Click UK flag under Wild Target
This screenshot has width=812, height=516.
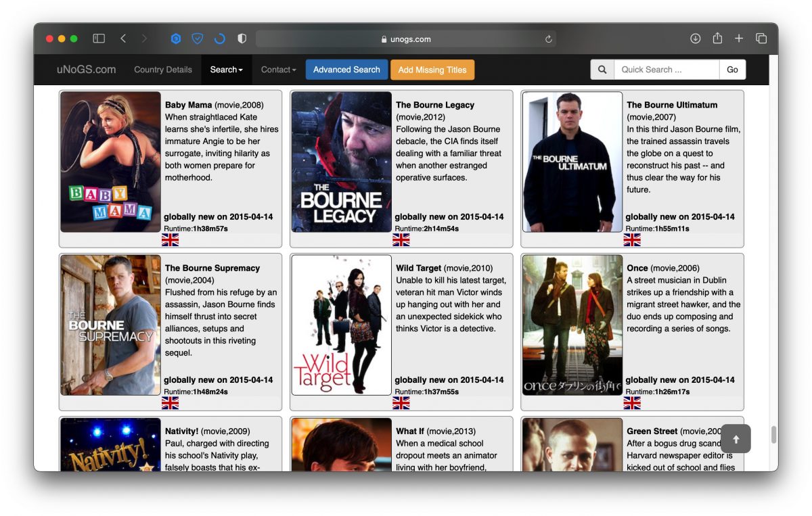(x=401, y=403)
